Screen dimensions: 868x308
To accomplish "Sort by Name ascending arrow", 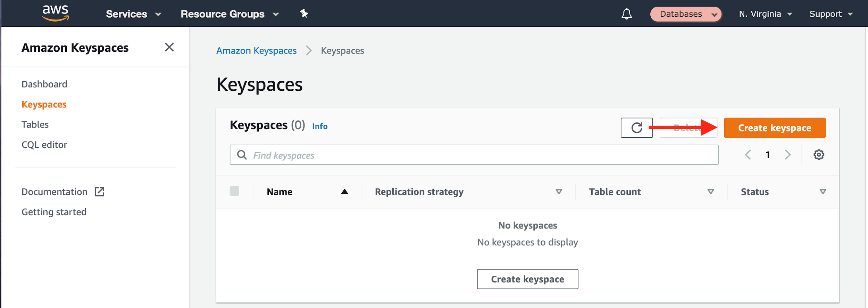I will pos(344,192).
